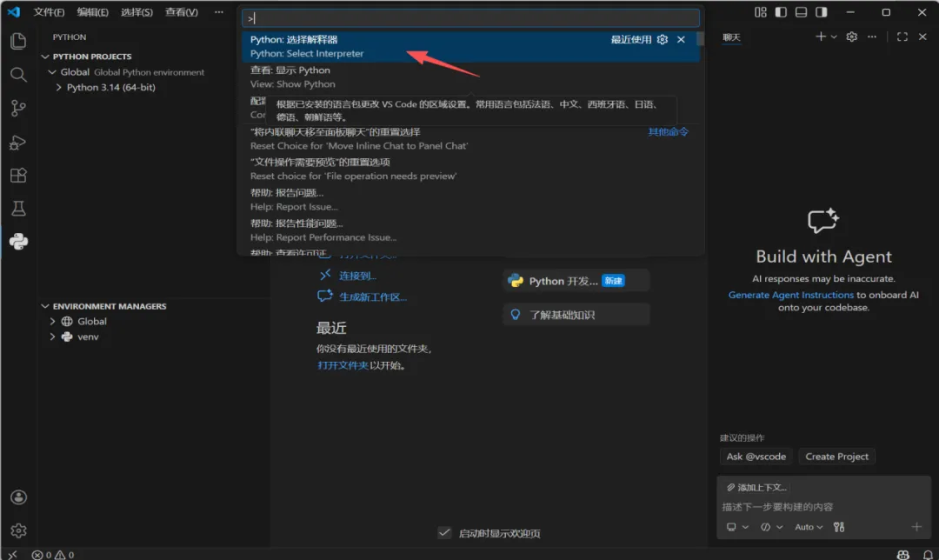Open the Accounts icon in activity bar

[x=18, y=497]
